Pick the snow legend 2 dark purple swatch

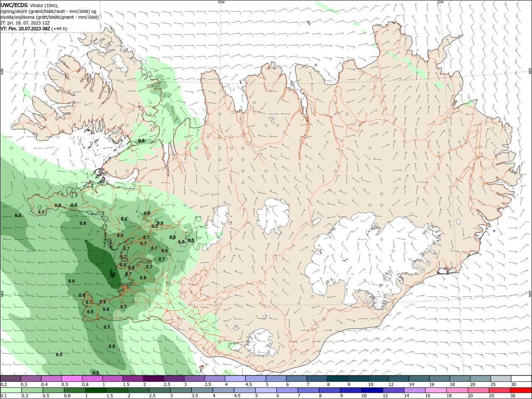pyautogui.click(x=153, y=379)
